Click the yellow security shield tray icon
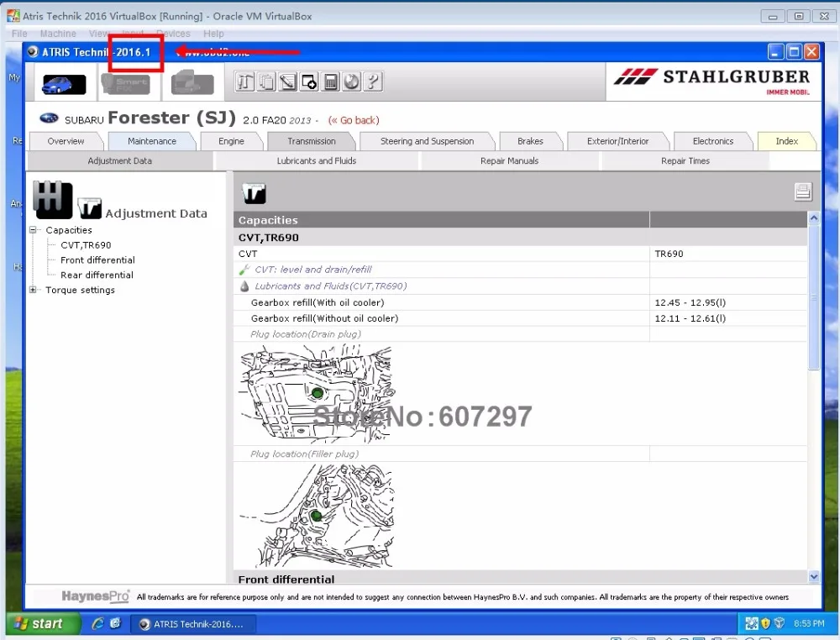Image resolution: width=840 pixels, height=640 pixels. coord(765,623)
